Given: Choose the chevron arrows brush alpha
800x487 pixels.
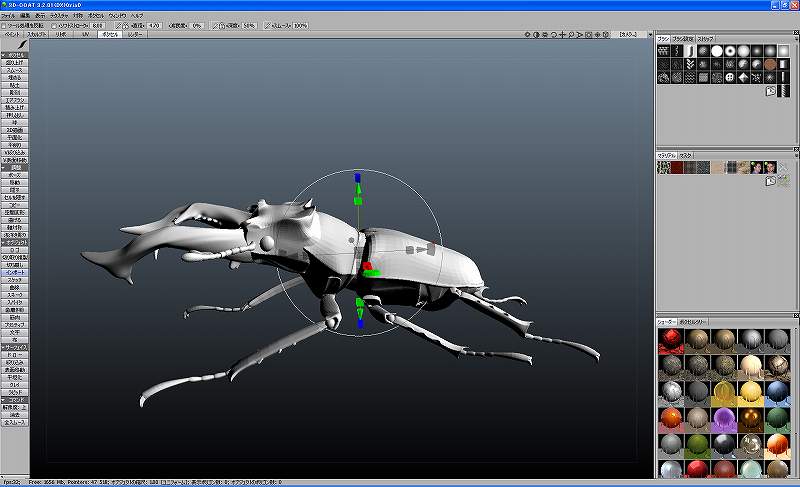Looking at the screenshot, I should point(690,64).
